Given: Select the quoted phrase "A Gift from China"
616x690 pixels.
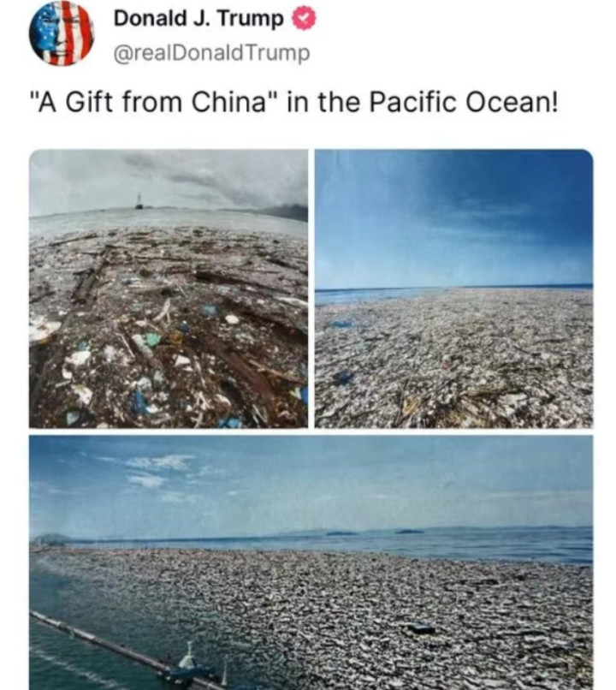Looking at the screenshot, I should click(x=151, y=102).
